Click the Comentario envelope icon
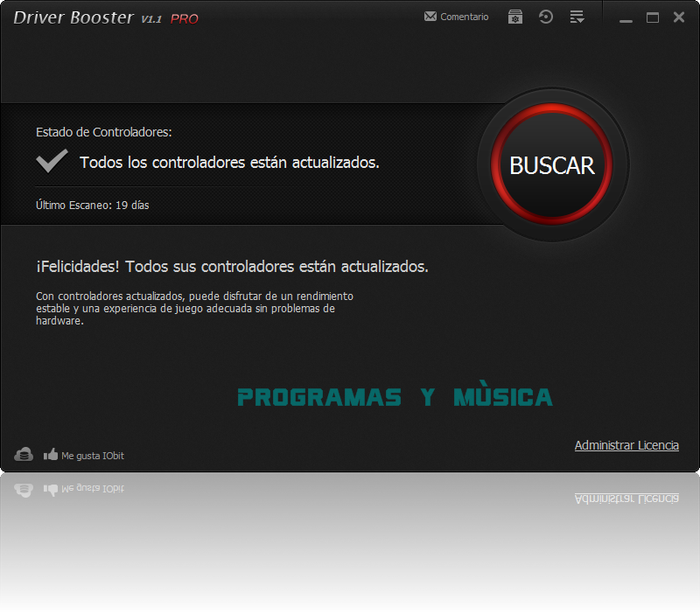Image resolution: width=700 pixels, height=614 pixels. tap(430, 16)
